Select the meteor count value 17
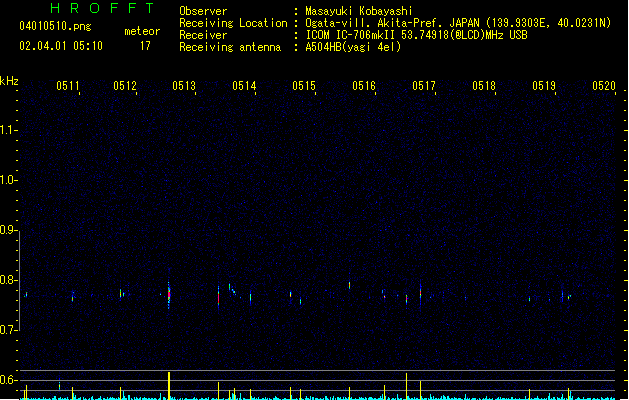629x400 pixels. (145, 46)
